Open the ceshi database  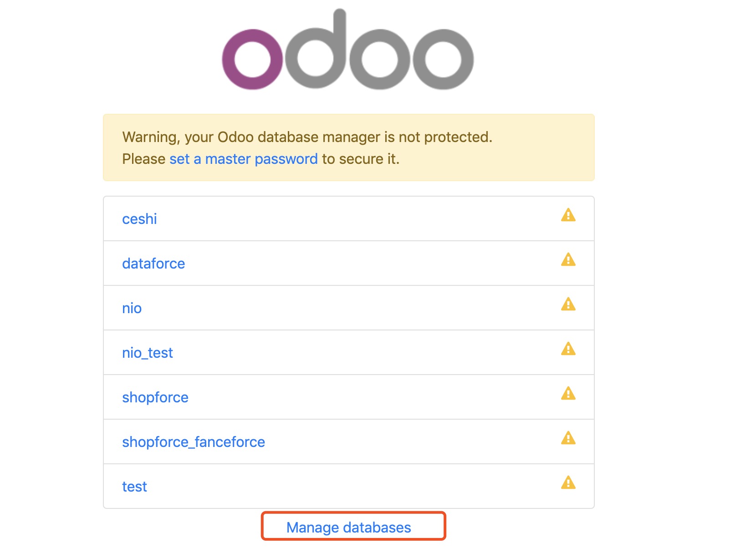coord(139,219)
